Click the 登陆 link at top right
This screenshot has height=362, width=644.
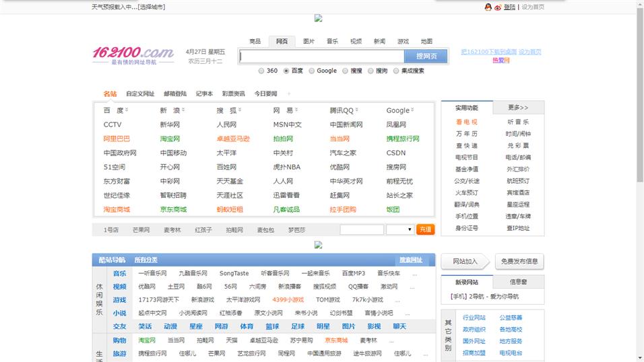(510, 7)
